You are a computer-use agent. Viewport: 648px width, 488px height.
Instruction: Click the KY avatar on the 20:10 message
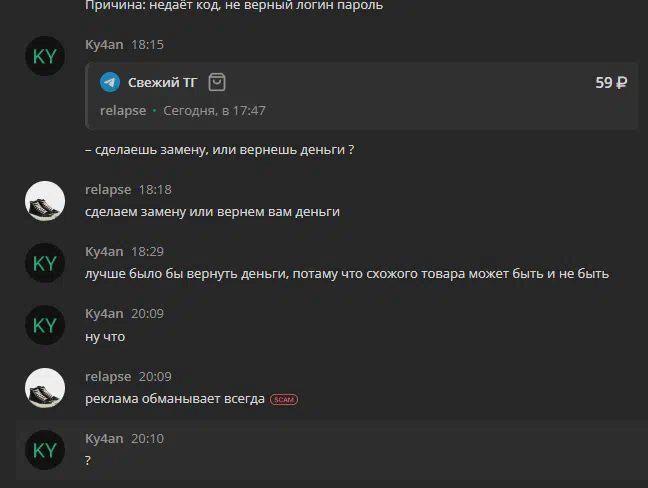tap(45, 450)
